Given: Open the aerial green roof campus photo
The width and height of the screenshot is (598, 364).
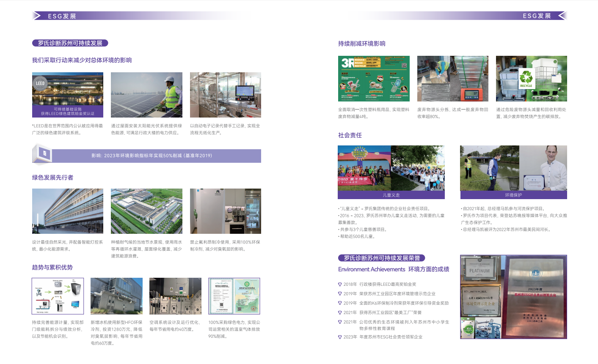Looking at the screenshot, I should tap(146, 211).
